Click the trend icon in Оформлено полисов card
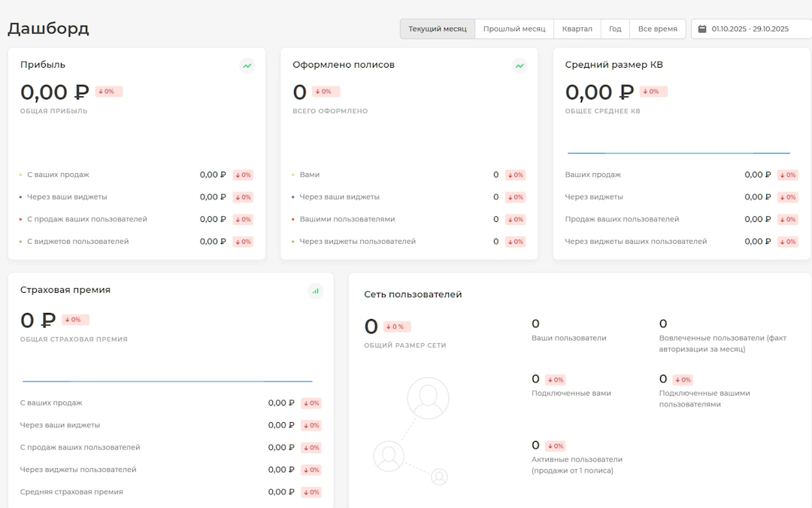The width and height of the screenshot is (812, 508). click(520, 66)
